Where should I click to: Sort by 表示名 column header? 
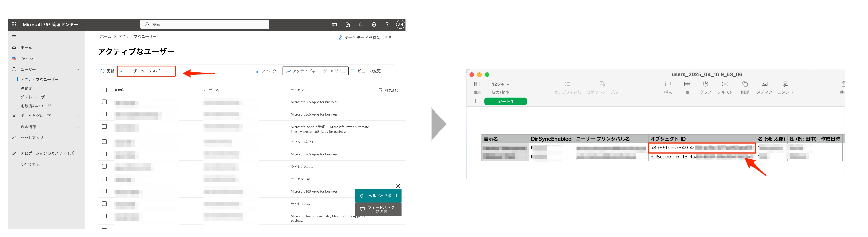click(121, 90)
